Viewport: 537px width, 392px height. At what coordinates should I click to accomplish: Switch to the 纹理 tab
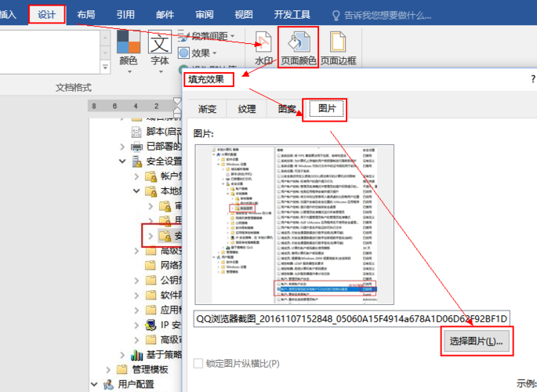[x=247, y=109]
